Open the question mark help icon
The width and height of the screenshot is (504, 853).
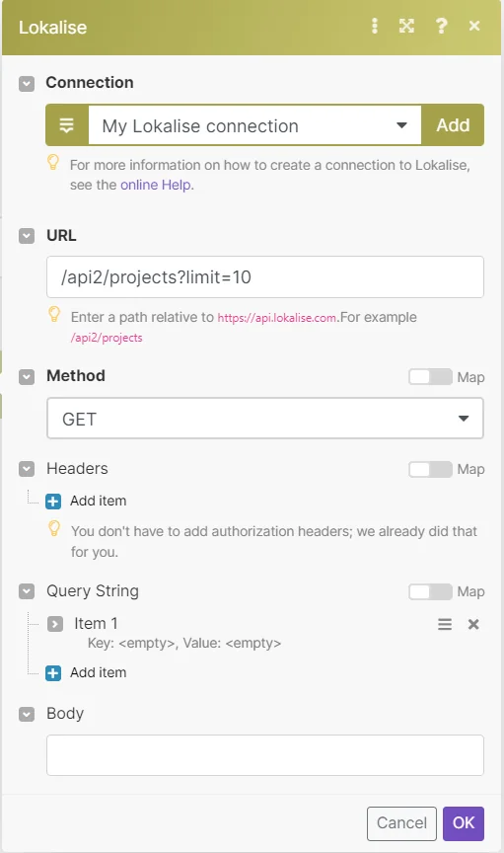tap(442, 26)
